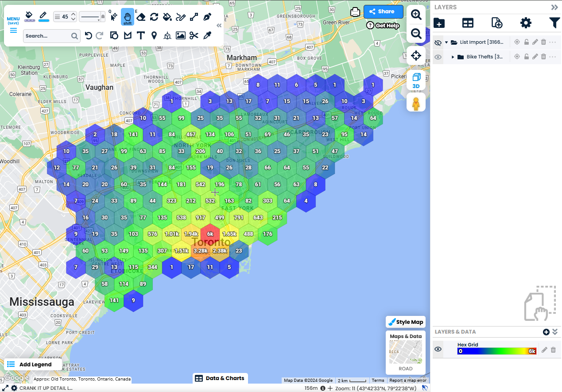Screen dimensions: 562x392
Task: Show the hidden List Import layer
Action: pyautogui.click(x=438, y=42)
